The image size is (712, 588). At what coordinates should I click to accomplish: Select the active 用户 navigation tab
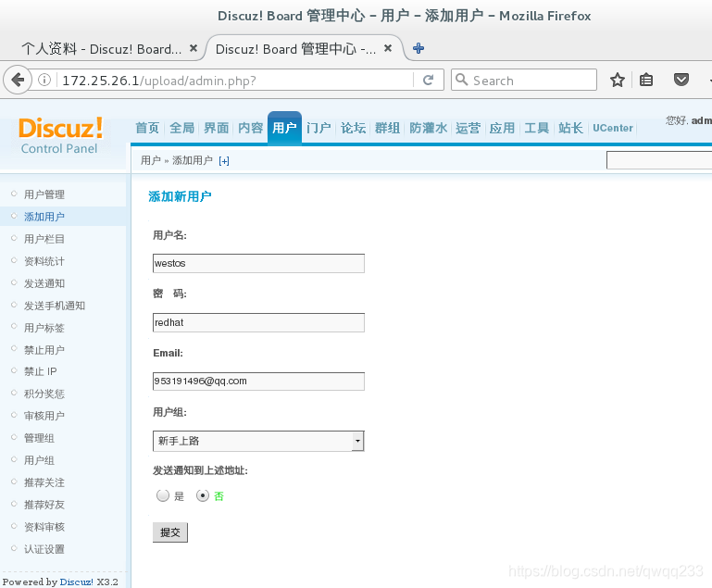pyautogui.click(x=285, y=128)
